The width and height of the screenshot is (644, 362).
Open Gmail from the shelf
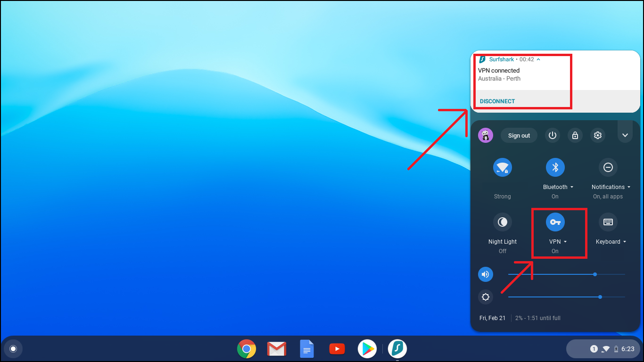[277, 349]
